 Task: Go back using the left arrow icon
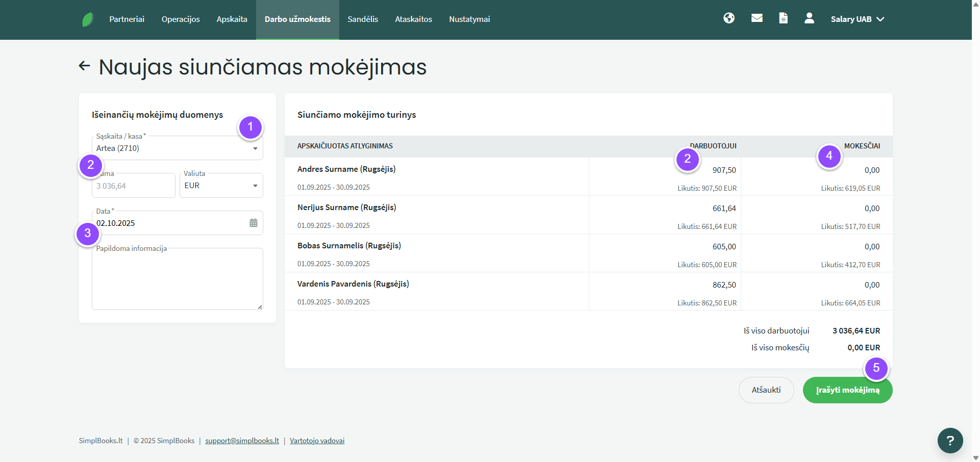(x=84, y=66)
